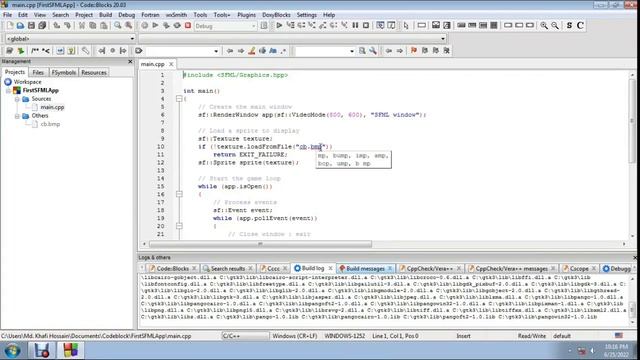Click the Save all files icon
Viewport: 640px width, 360px height.
point(42,26)
